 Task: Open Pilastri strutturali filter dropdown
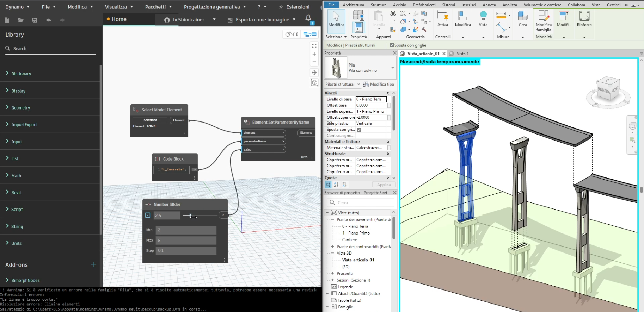click(x=358, y=84)
